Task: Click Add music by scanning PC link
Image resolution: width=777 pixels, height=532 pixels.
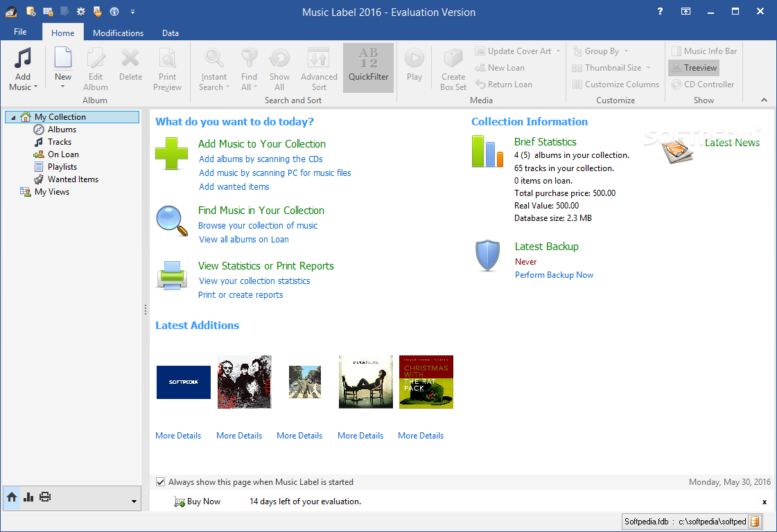Action: click(275, 173)
